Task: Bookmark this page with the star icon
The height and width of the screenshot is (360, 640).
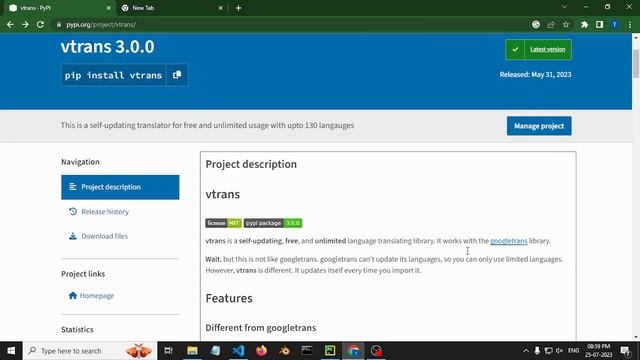Action: [x=566, y=24]
